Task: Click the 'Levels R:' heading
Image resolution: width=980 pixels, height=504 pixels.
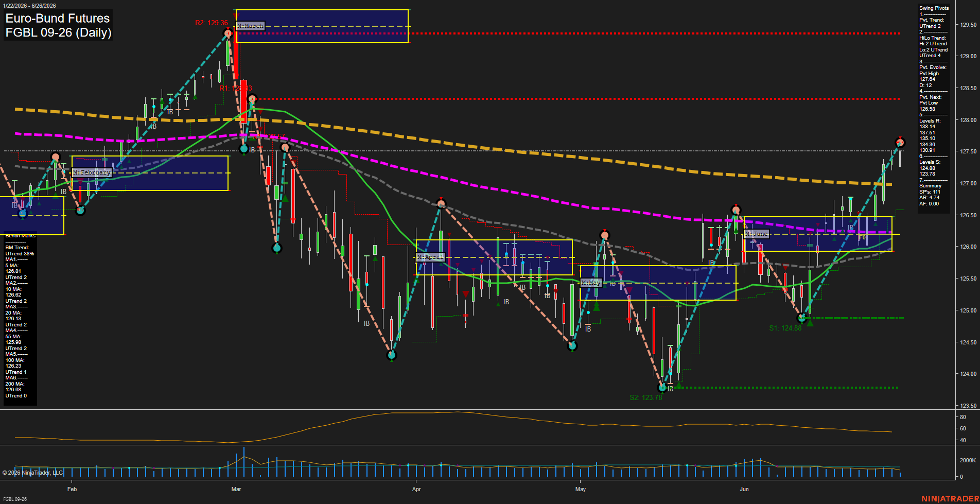Action: [930, 121]
